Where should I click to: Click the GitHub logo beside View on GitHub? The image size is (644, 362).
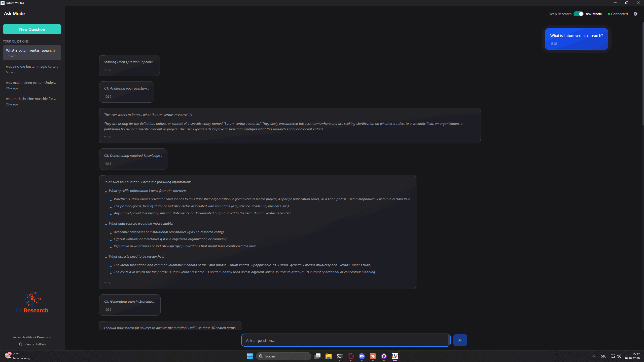tap(20, 344)
